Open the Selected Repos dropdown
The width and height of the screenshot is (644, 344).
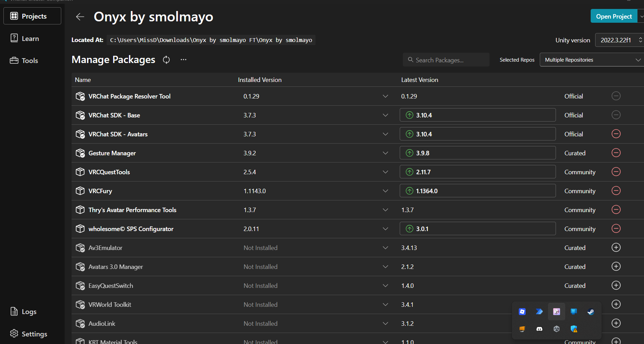(x=592, y=60)
